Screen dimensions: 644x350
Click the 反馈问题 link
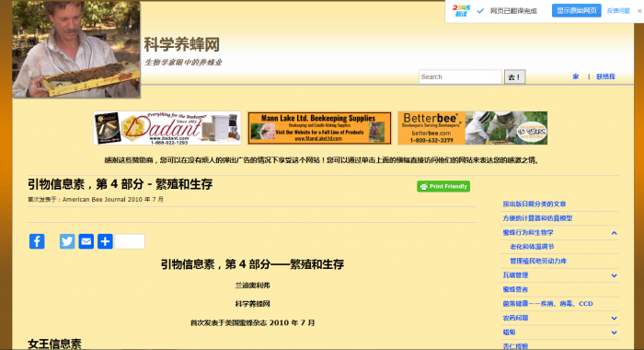tap(618, 11)
